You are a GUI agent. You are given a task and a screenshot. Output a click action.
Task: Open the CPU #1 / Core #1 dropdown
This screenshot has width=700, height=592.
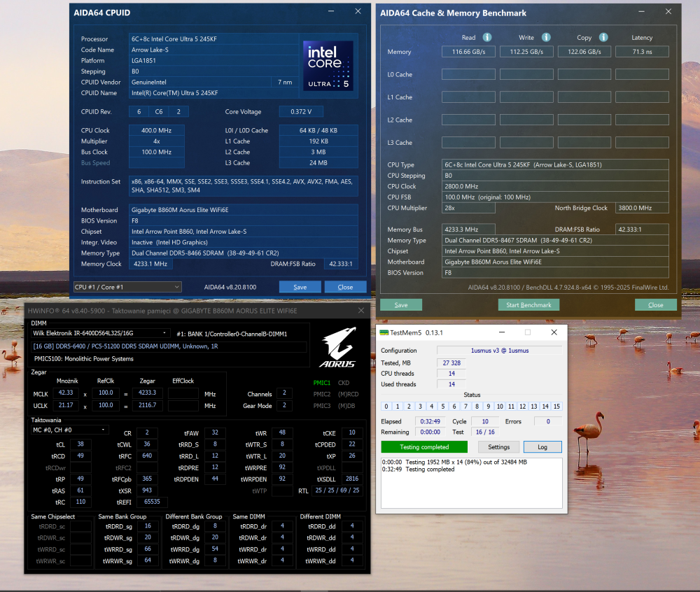click(127, 287)
